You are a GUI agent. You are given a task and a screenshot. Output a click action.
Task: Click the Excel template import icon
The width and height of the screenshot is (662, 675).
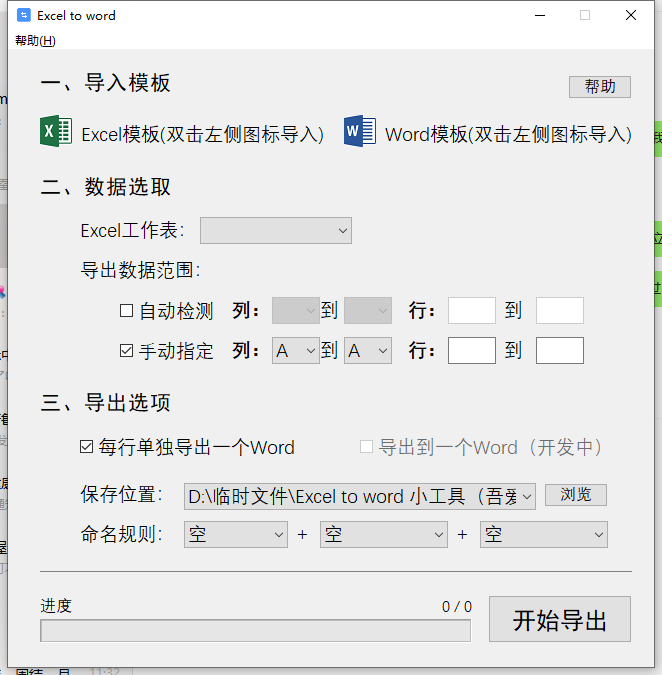(56, 131)
